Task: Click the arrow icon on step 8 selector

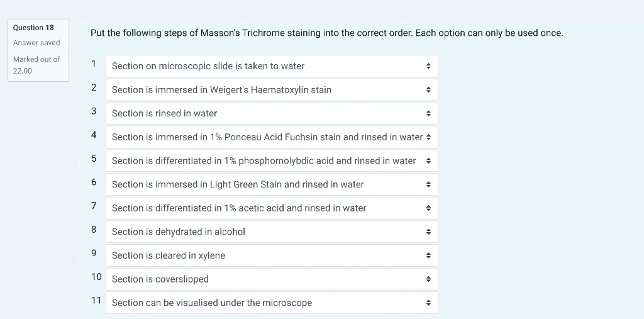Action: click(428, 232)
